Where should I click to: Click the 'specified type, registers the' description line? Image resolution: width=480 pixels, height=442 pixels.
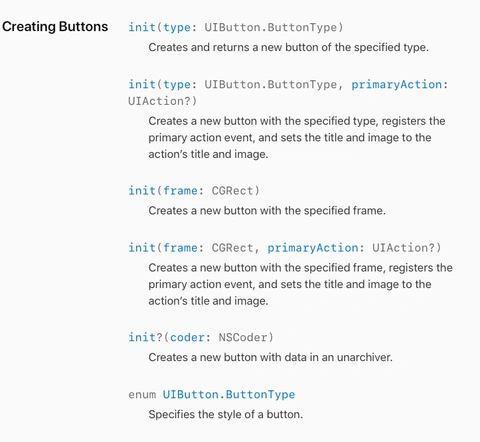point(297,121)
